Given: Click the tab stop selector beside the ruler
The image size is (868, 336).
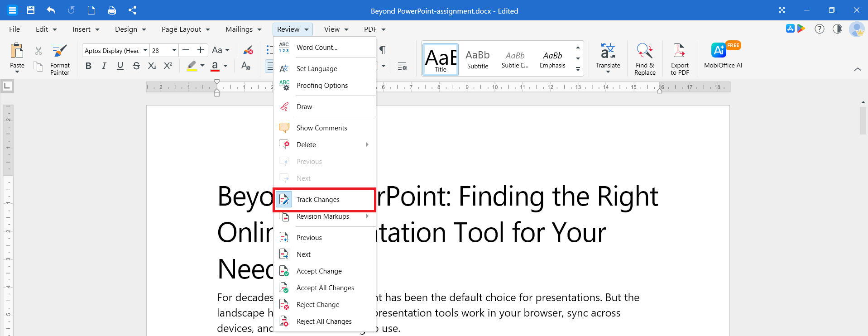Looking at the screenshot, I should 7,86.
